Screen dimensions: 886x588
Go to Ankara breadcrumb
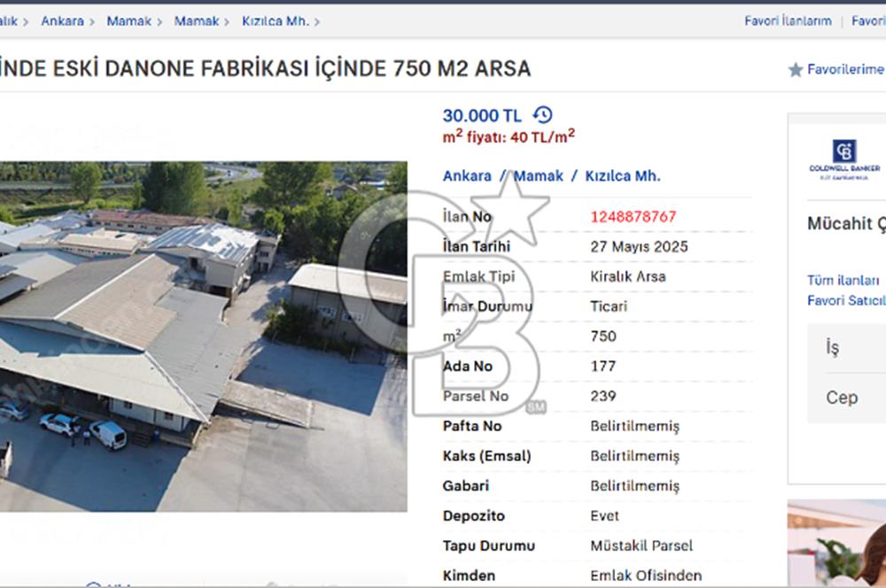pos(62,21)
